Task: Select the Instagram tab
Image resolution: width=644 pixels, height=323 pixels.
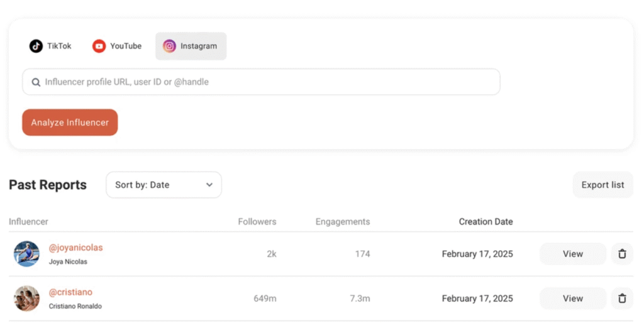Action: click(x=191, y=46)
